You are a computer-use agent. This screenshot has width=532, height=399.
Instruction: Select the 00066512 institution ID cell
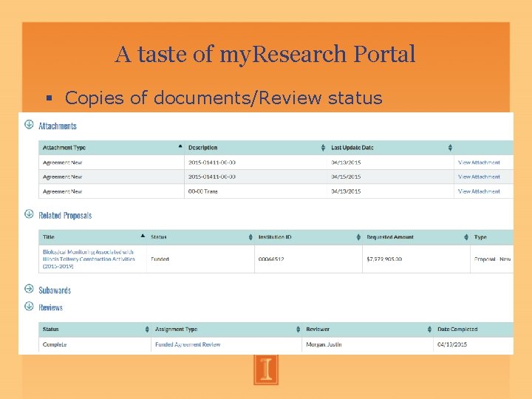[x=308, y=259]
